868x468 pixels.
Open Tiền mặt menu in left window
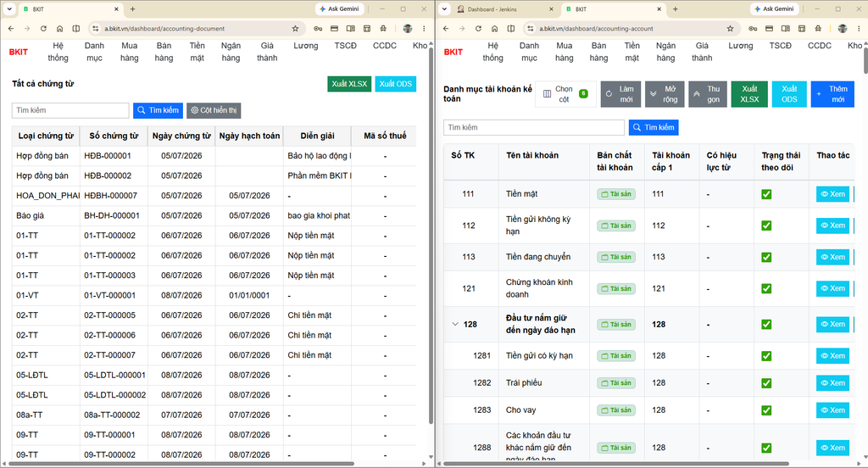coord(197,52)
